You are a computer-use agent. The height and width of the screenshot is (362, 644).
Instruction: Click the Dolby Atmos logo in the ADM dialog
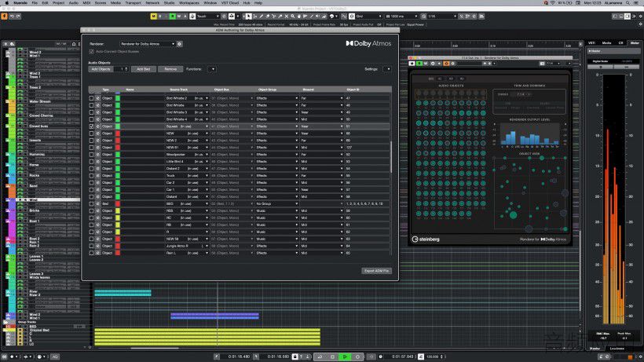368,43
